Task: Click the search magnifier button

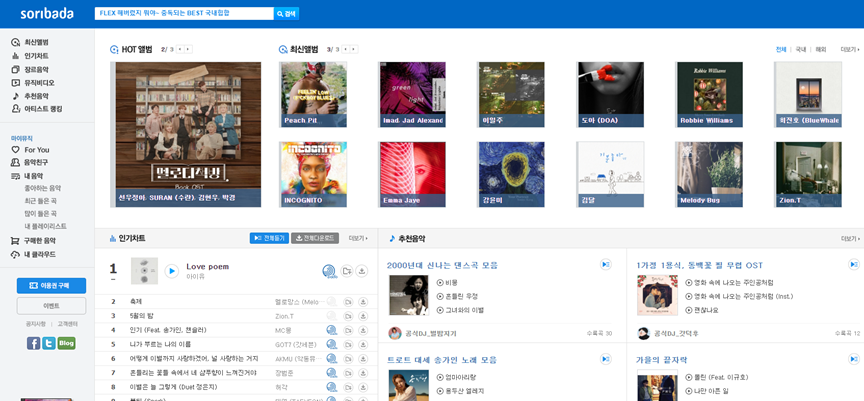Action: [287, 14]
